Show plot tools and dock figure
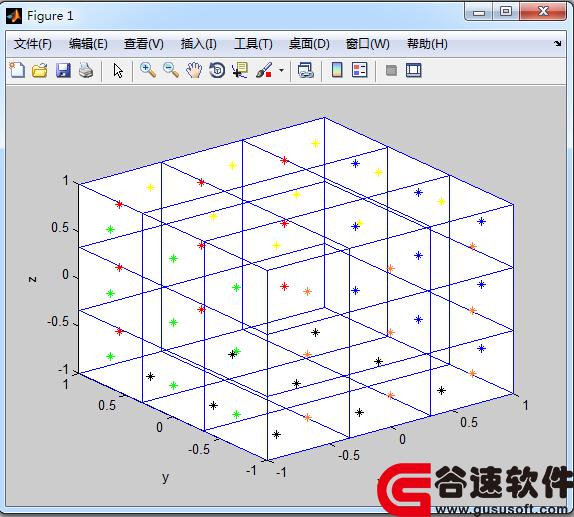The image size is (574, 517). (x=414, y=70)
